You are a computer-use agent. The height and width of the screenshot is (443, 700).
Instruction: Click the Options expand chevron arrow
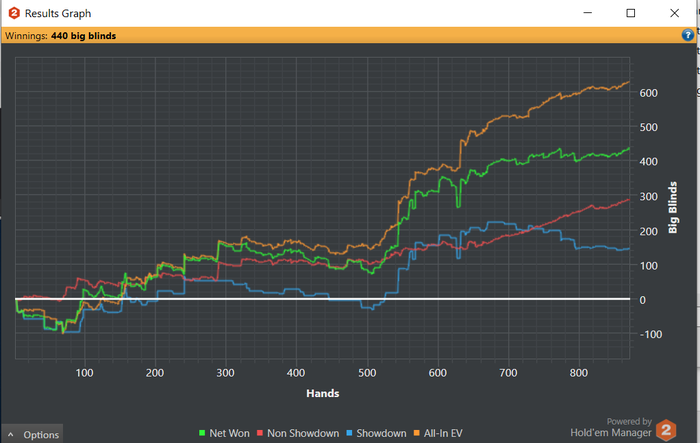[11, 435]
